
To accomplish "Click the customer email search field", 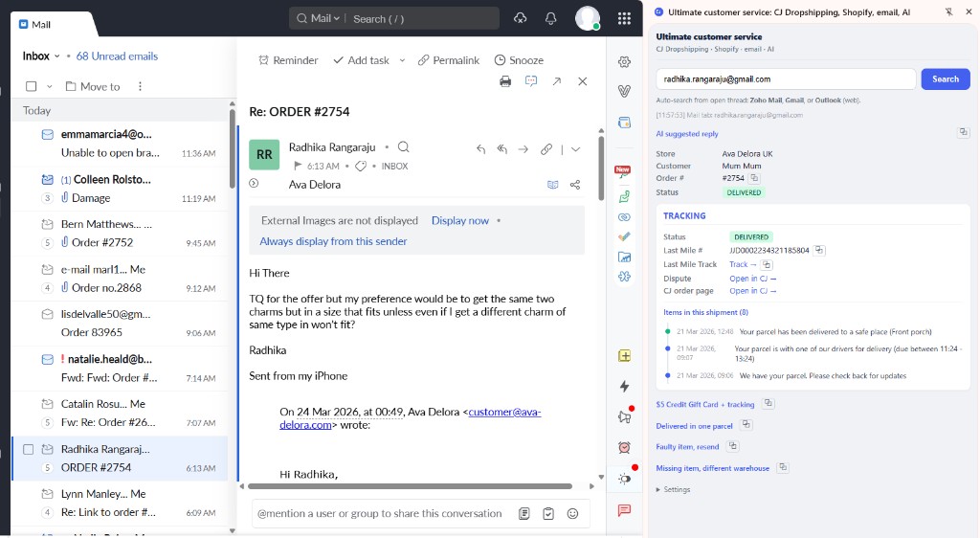I will tap(786, 79).
